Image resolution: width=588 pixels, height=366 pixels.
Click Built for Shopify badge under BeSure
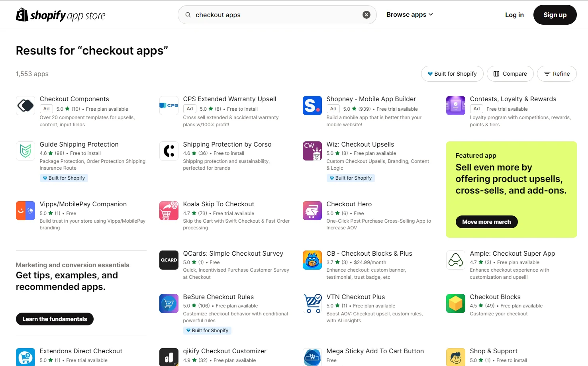click(x=207, y=331)
